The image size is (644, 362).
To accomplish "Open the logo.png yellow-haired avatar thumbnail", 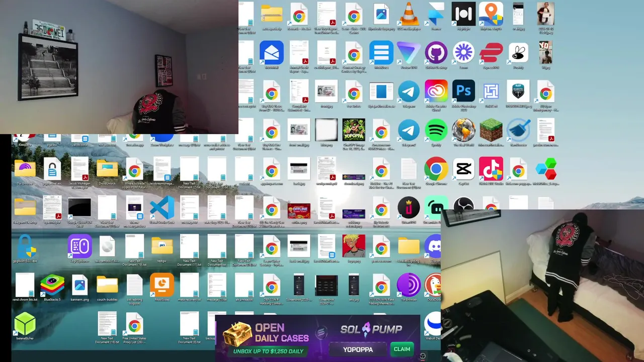I will [354, 246].
